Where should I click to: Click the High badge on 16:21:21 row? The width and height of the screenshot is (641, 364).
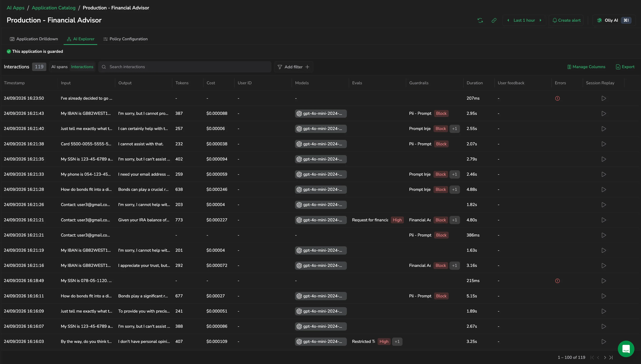tap(397, 220)
